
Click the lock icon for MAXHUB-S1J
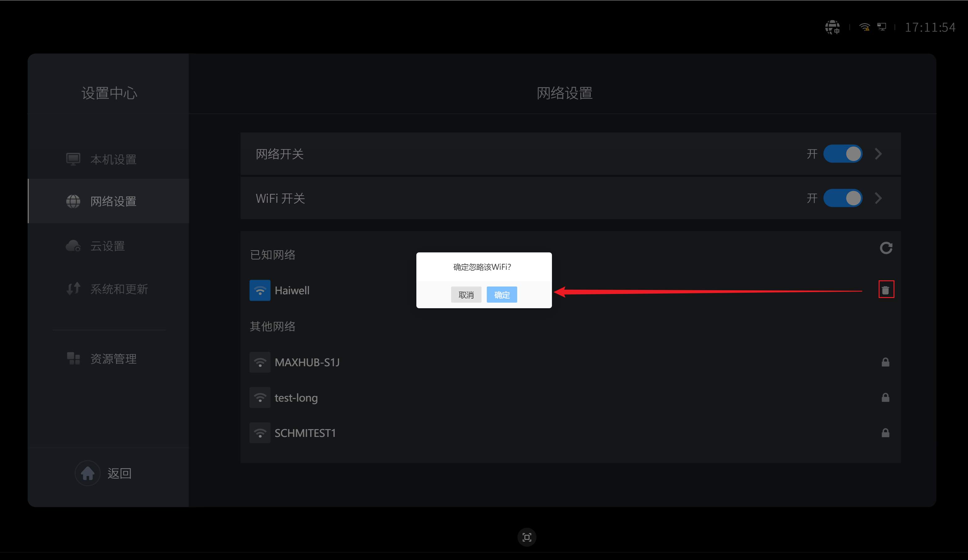(x=885, y=362)
